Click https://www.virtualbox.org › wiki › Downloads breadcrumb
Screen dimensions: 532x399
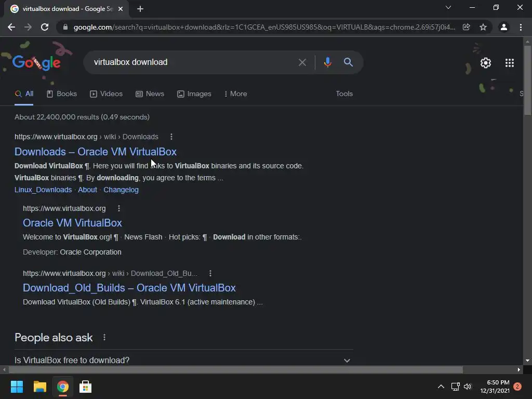point(87,137)
